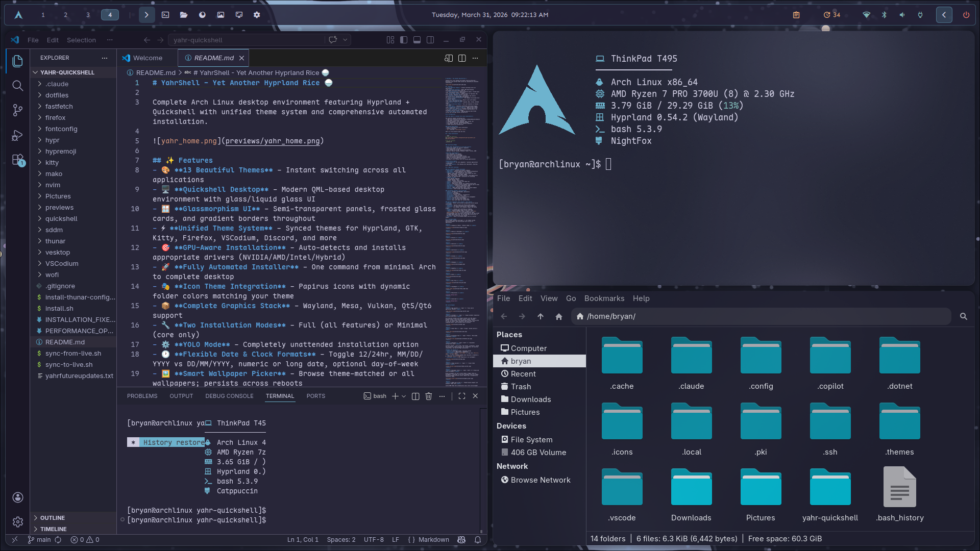This screenshot has width=980, height=551.
Task: Click the /home/bryan/ path field
Action: point(761,316)
